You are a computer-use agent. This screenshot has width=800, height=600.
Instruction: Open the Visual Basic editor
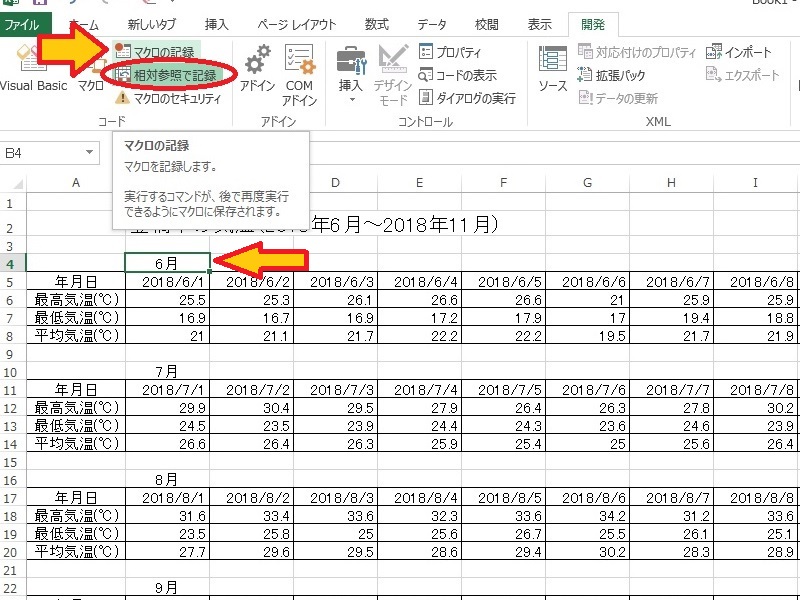pos(33,85)
